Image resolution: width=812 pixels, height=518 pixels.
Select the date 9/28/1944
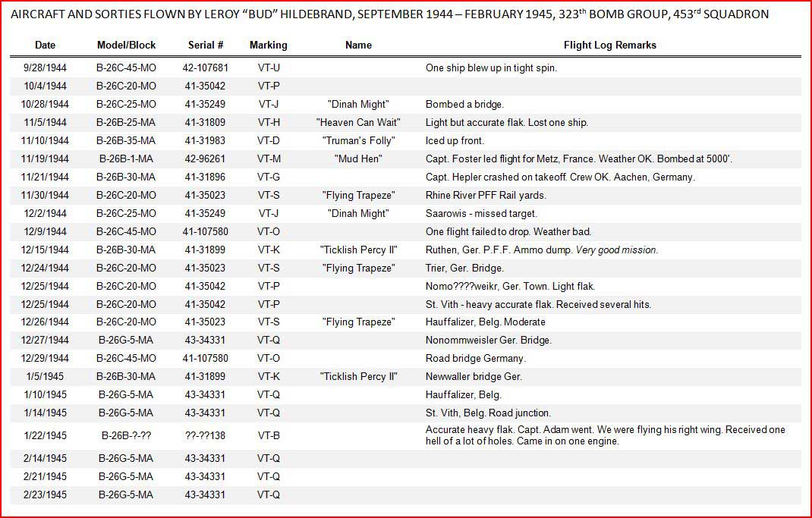45,67
